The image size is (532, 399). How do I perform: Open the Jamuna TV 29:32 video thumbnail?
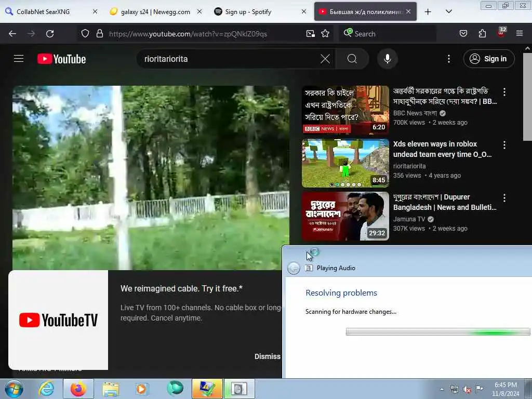coord(345,216)
